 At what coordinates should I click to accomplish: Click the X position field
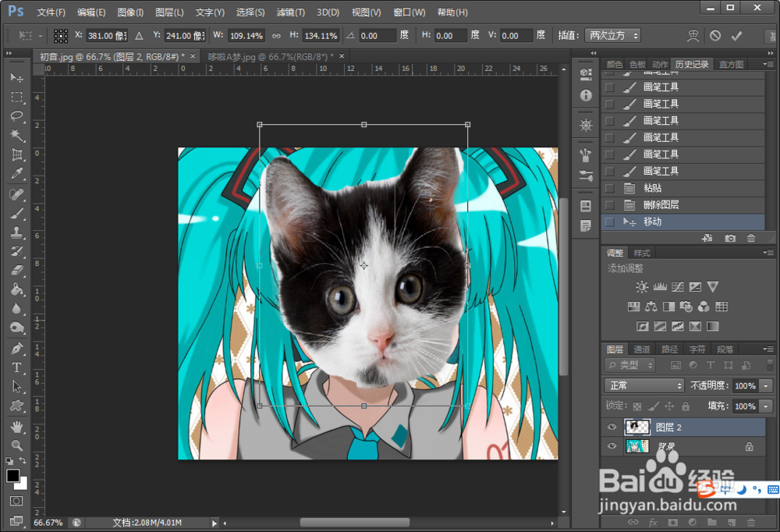108,35
